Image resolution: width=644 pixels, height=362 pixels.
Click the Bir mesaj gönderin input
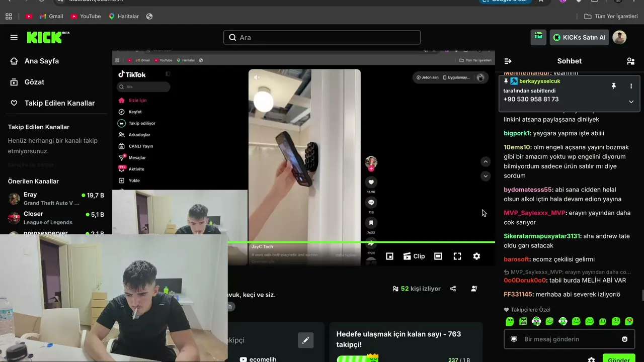569,339
